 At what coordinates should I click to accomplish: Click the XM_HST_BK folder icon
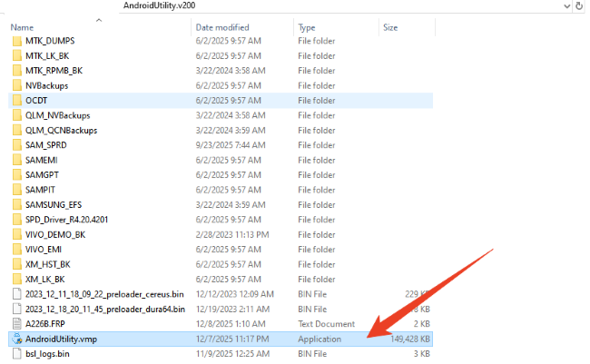point(17,264)
